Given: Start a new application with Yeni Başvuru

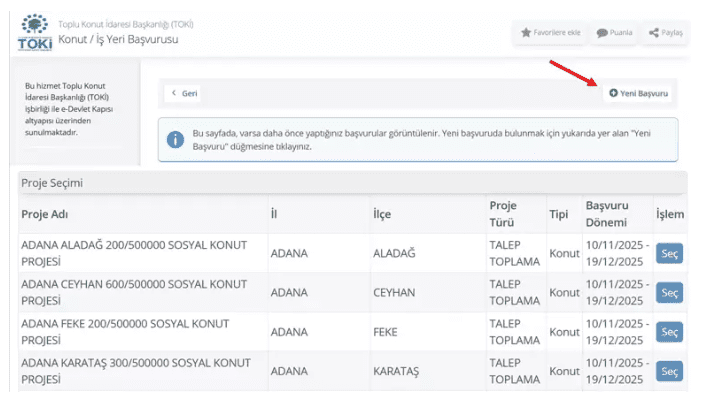Looking at the screenshot, I should (x=638, y=93).
